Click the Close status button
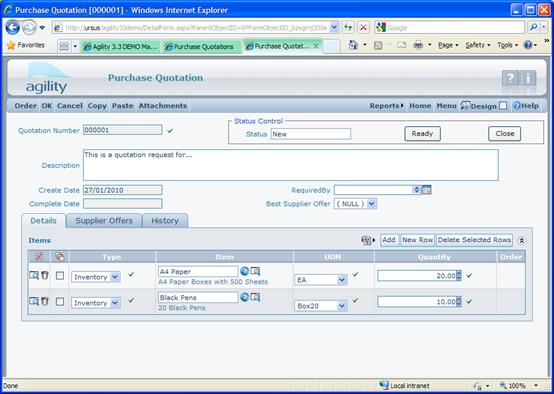The width and height of the screenshot is (554, 394). pos(505,134)
